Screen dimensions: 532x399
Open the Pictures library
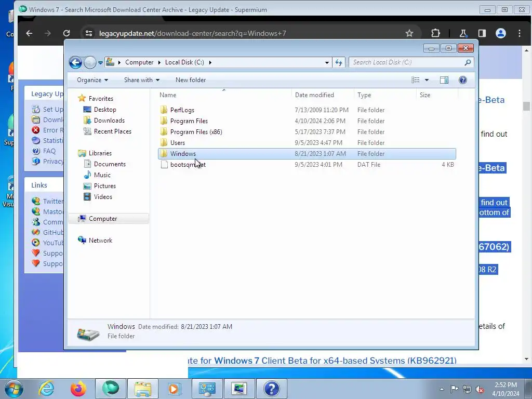(105, 185)
